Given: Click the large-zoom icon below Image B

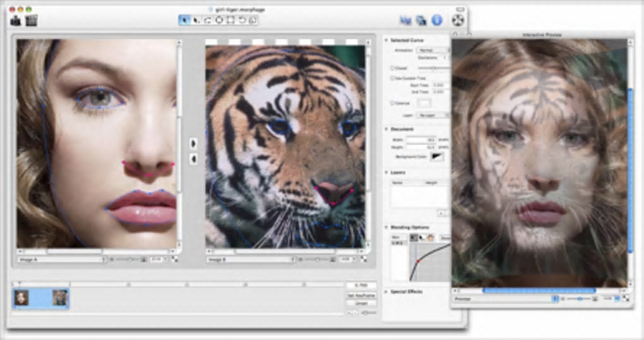Looking at the screenshot, I should click(333, 260).
